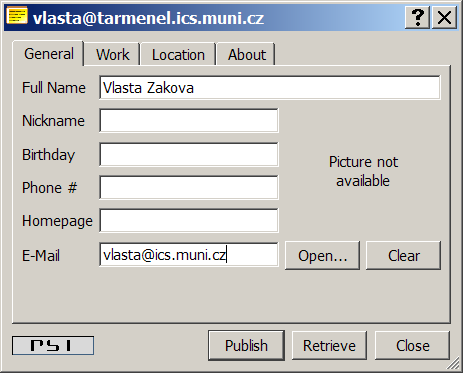Click Open... to choose a picture
The height and width of the screenshot is (373, 463).
point(322,256)
